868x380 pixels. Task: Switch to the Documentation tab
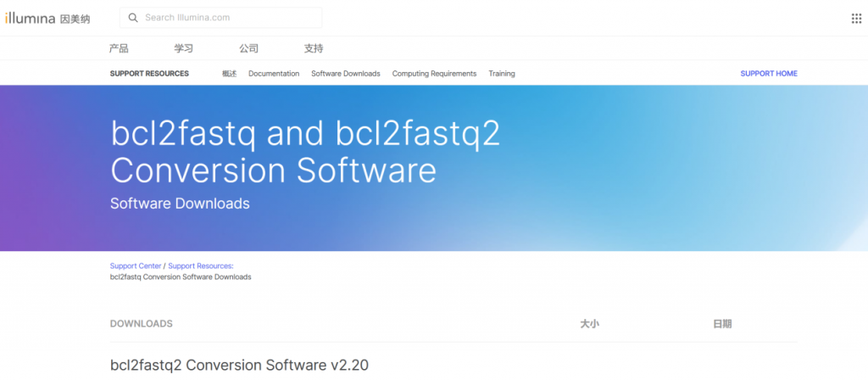(x=274, y=74)
